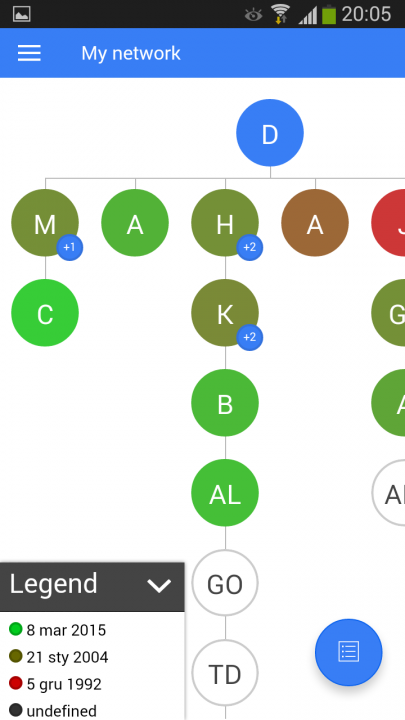Select the green 8 mar 2015 legend swatch
This screenshot has height=720, width=405.
click(x=16, y=629)
